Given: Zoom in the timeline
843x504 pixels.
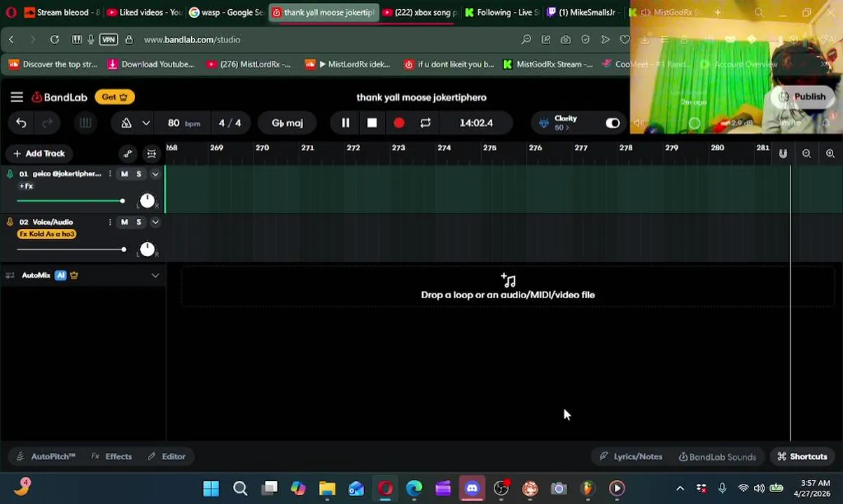Looking at the screenshot, I should [x=830, y=154].
